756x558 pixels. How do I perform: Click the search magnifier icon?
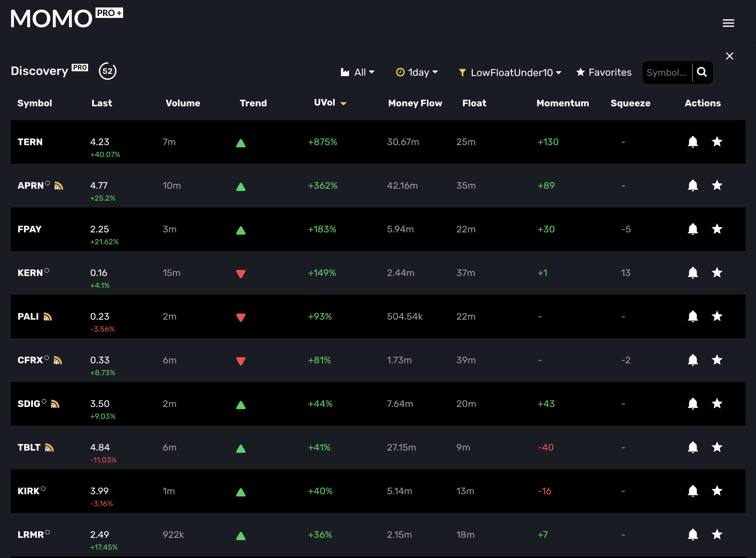[x=702, y=72]
